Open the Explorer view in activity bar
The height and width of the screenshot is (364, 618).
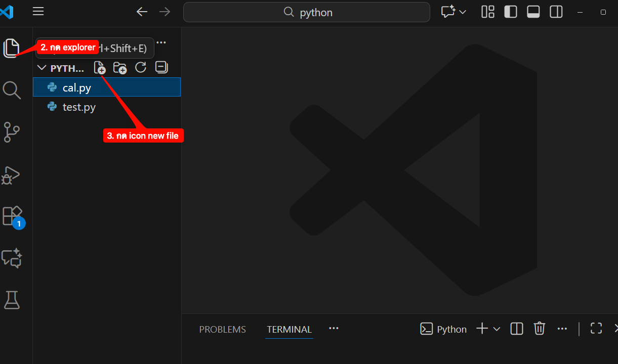click(12, 48)
